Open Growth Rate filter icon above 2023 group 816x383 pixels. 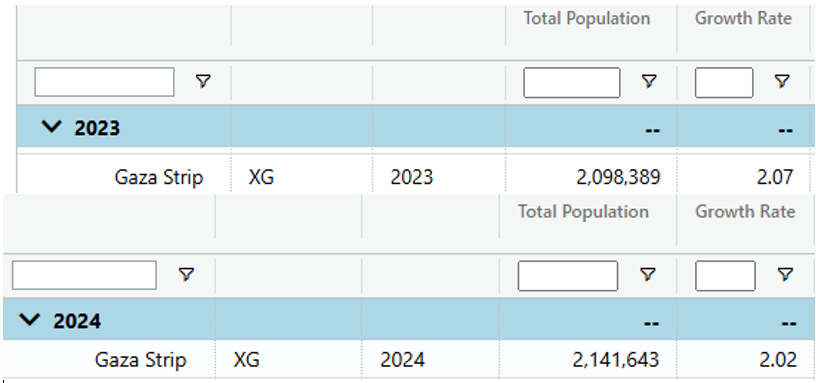click(x=782, y=81)
